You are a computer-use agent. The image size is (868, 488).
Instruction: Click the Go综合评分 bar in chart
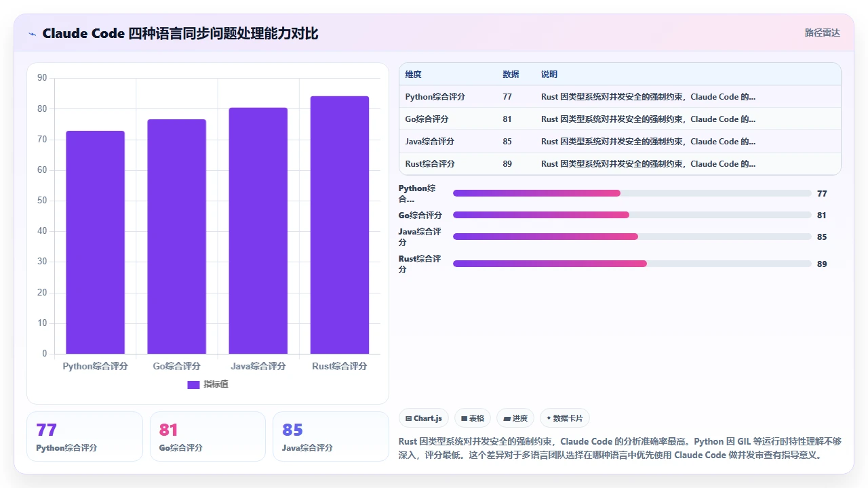click(x=176, y=237)
